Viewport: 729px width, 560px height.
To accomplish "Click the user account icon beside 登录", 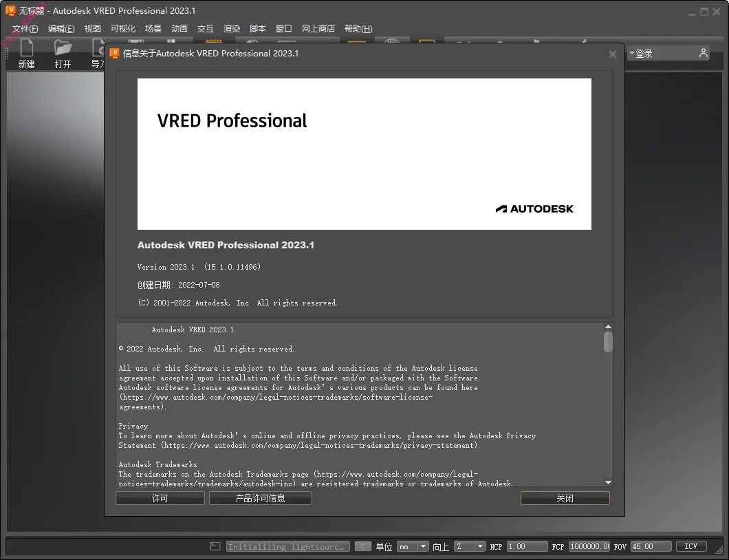I will tap(703, 53).
